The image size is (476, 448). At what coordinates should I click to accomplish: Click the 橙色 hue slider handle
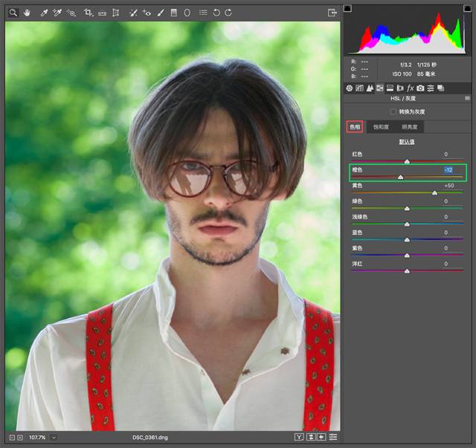tap(400, 177)
